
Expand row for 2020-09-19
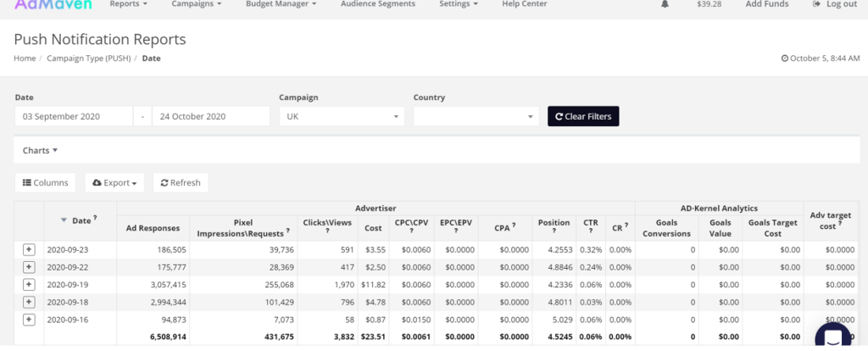coord(29,285)
